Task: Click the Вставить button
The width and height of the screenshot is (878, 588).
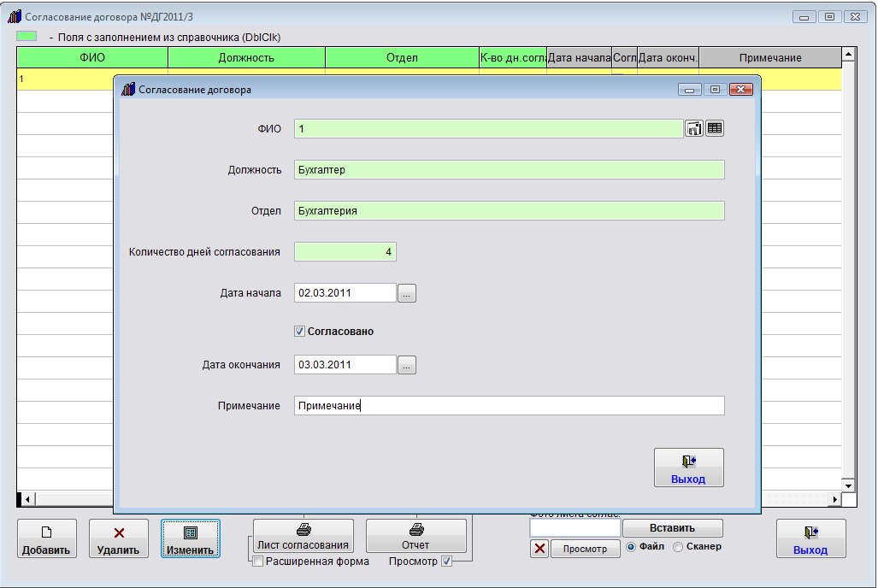Action: click(x=673, y=528)
